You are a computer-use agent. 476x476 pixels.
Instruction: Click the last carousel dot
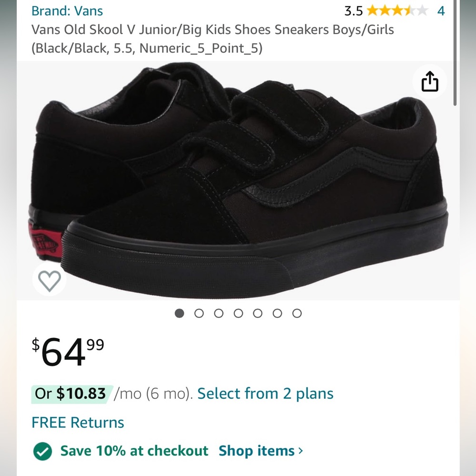tap(297, 313)
